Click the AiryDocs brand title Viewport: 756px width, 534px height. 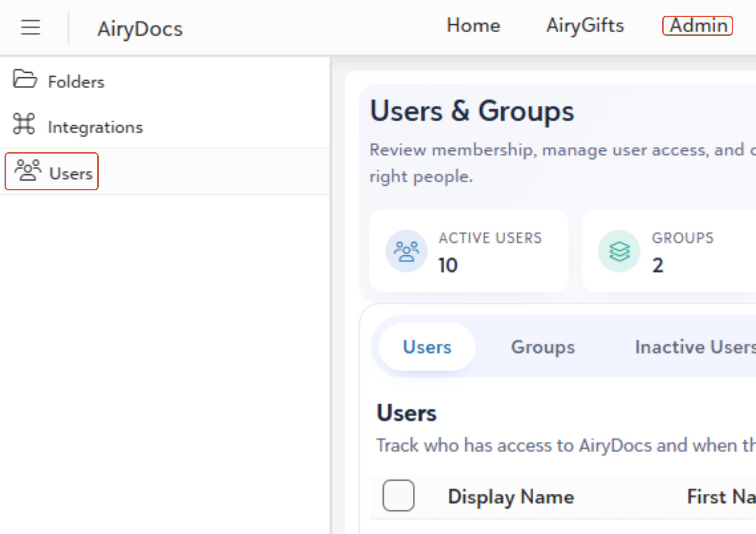point(140,29)
